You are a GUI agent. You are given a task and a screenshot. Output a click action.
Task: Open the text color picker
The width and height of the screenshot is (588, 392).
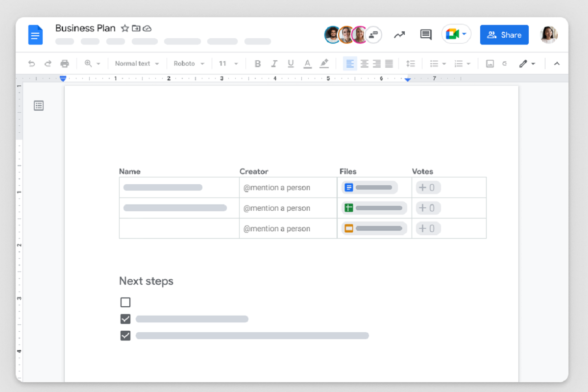(x=307, y=64)
